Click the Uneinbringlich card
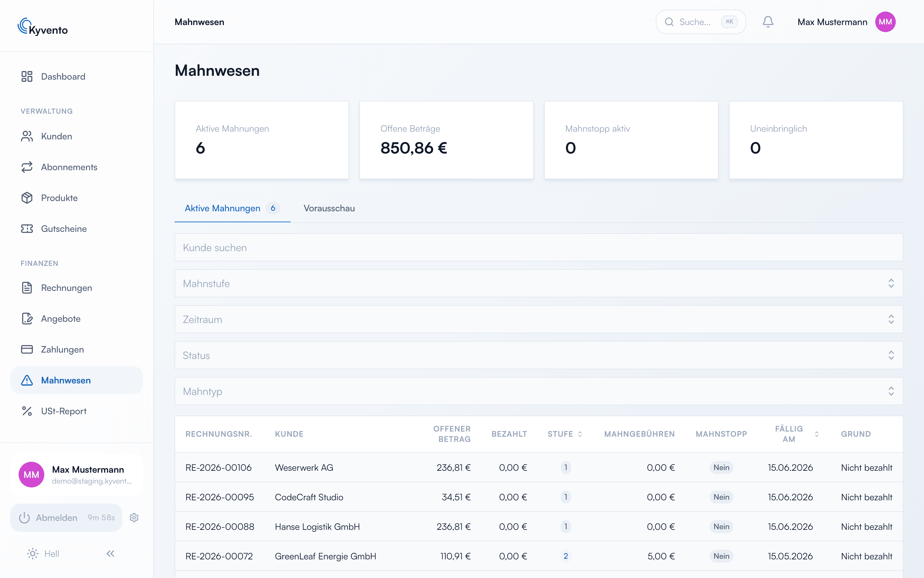 [816, 140]
